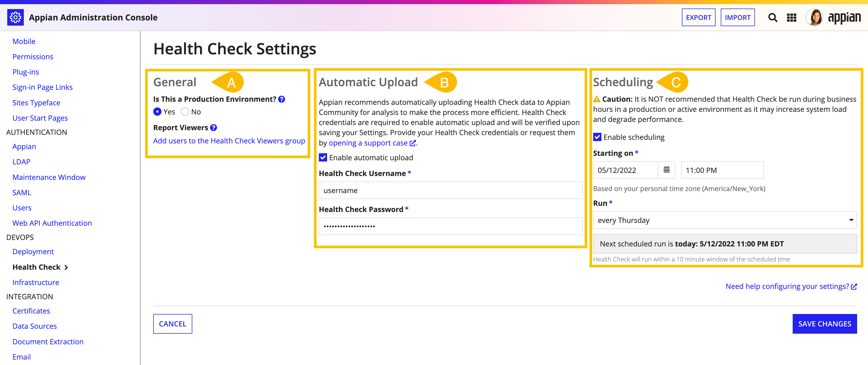This screenshot has width=868, height=365.
Task: Open Sign-in Page Links
Action: pos(42,87)
